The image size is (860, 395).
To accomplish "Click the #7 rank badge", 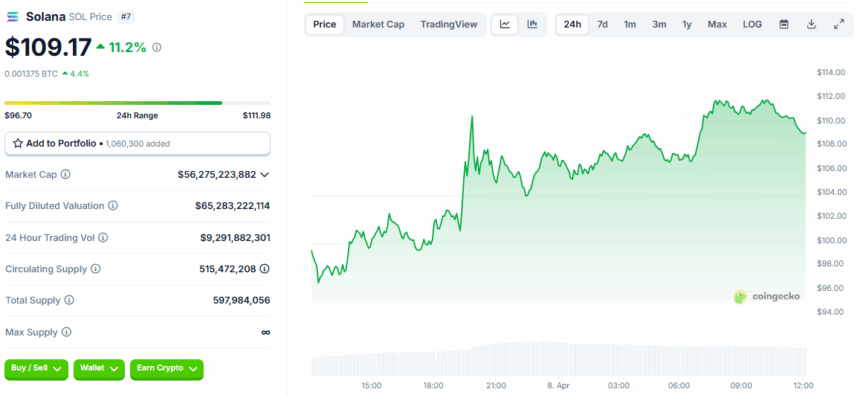I will 126,17.
